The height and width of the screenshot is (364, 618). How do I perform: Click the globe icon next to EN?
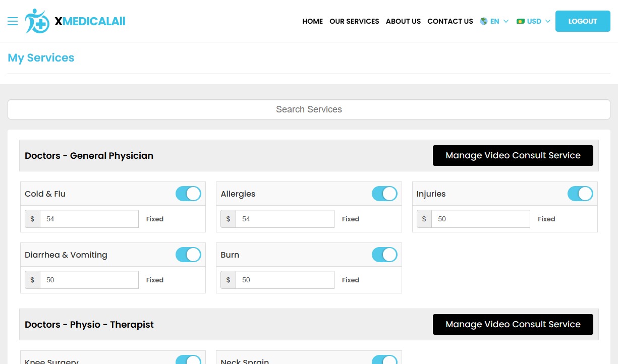(x=483, y=21)
